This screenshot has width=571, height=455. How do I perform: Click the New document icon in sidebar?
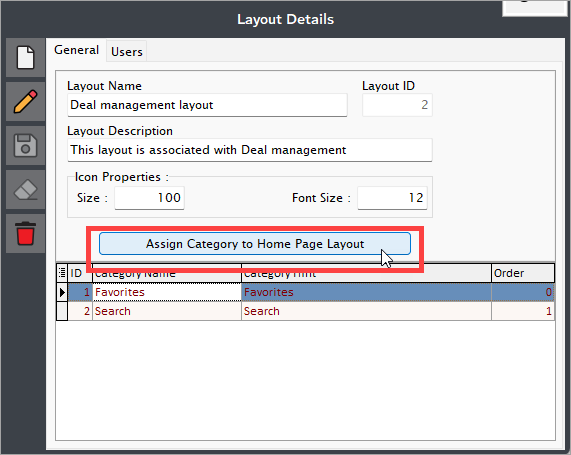coord(25,58)
